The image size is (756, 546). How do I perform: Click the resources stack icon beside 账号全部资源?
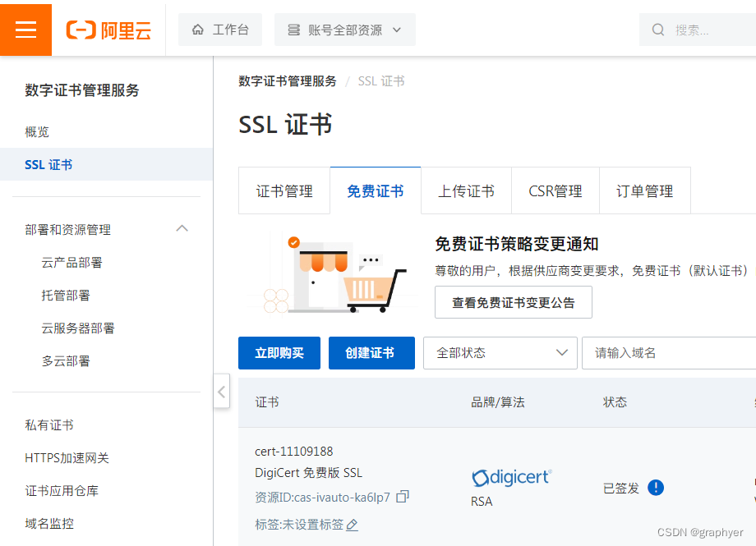point(293,30)
